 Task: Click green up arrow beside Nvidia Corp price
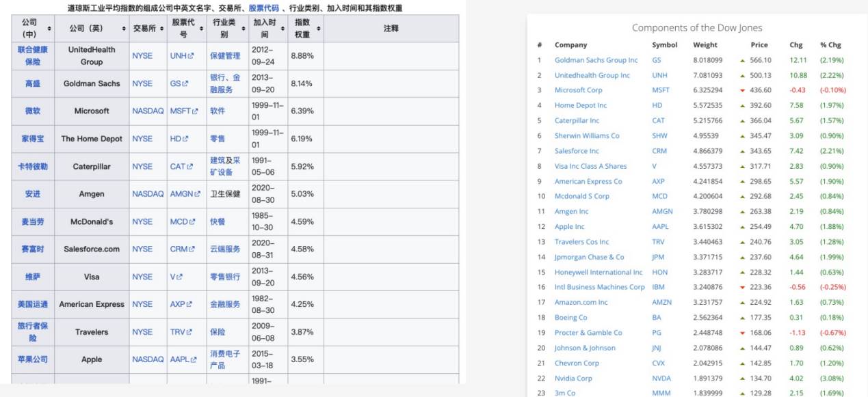click(x=744, y=378)
